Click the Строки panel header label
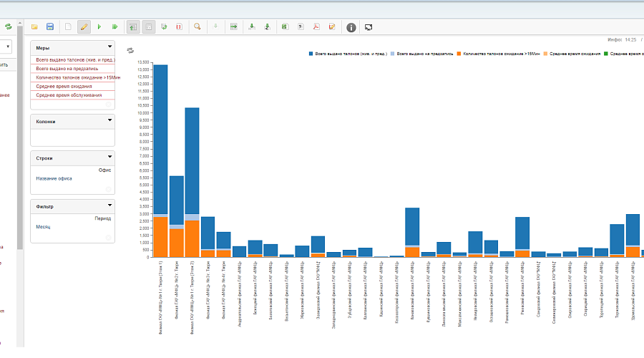The height and width of the screenshot is (358, 644). point(44,158)
